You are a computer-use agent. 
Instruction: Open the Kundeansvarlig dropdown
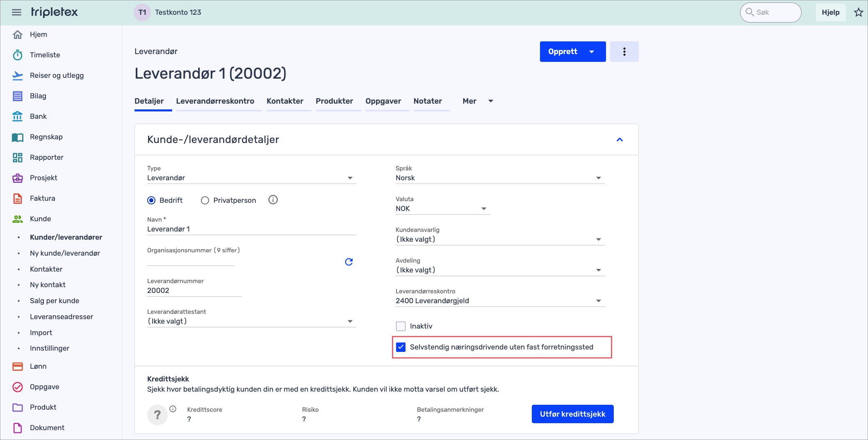[500, 239]
